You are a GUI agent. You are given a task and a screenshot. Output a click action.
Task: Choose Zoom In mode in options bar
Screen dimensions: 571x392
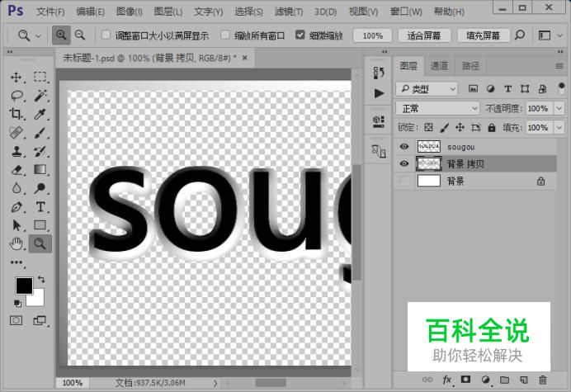pos(61,35)
